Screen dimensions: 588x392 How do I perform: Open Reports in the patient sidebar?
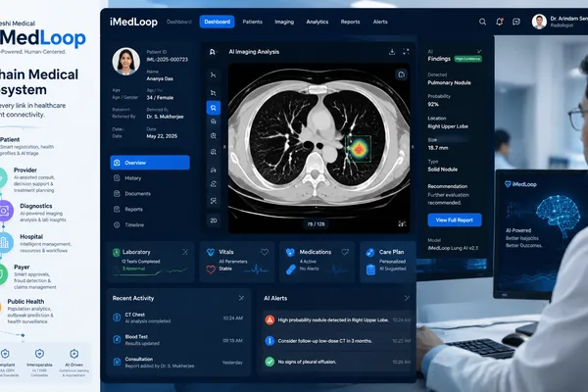150,210
